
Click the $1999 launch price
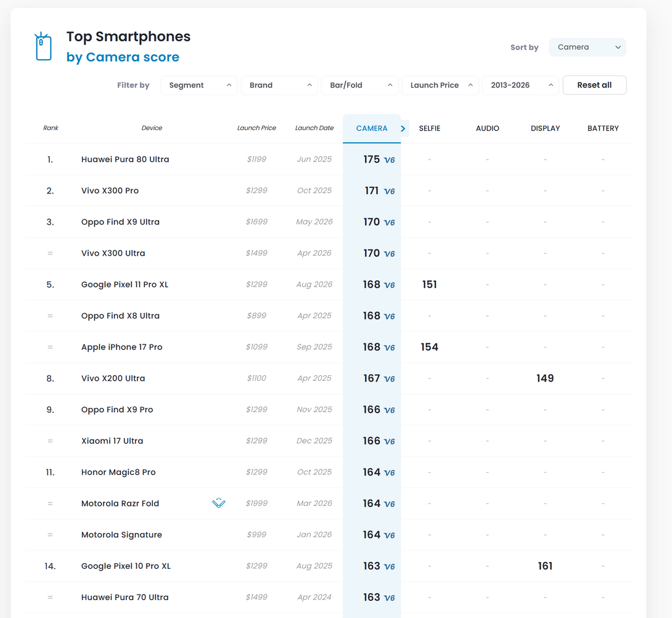point(256,503)
